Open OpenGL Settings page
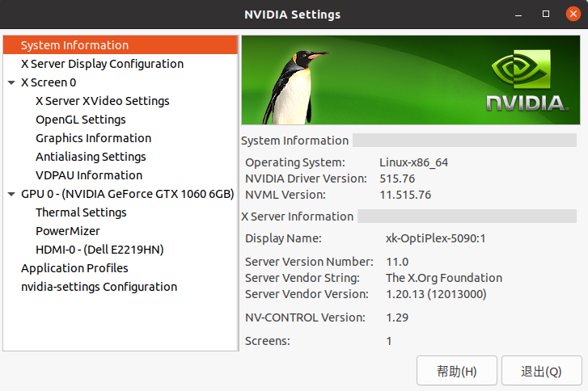 pyautogui.click(x=80, y=120)
